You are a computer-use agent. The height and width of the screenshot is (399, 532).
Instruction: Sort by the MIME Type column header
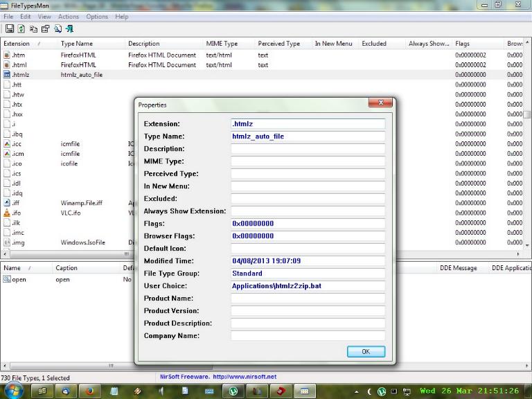(229, 44)
